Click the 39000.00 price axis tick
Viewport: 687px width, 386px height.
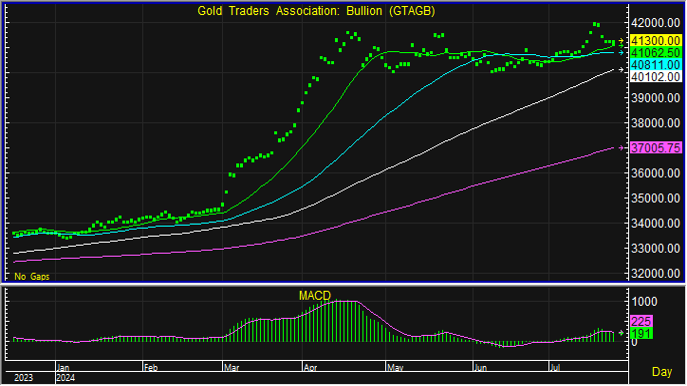pyautogui.click(x=655, y=98)
